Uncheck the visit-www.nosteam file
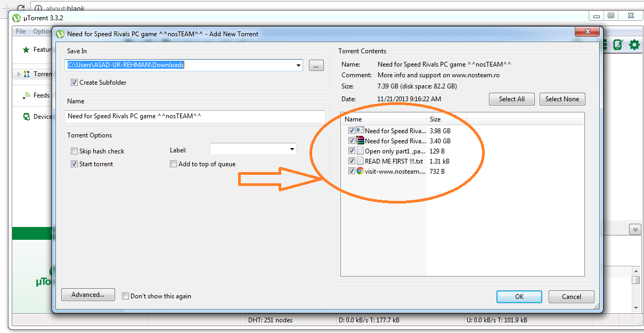This screenshot has width=644, height=333. (x=352, y=171)
